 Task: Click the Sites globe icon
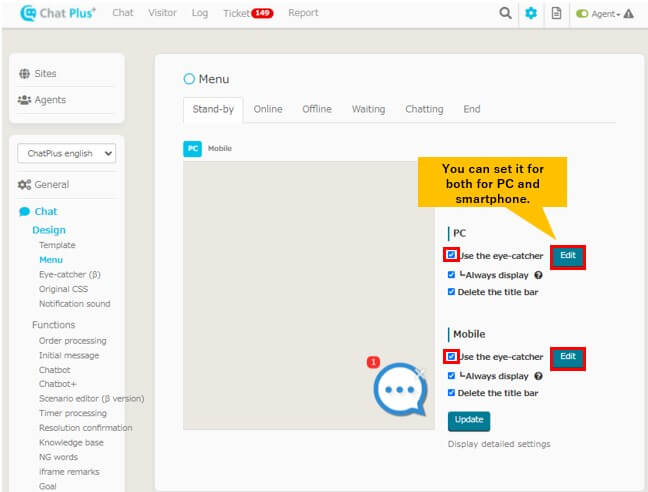point(24,74)
